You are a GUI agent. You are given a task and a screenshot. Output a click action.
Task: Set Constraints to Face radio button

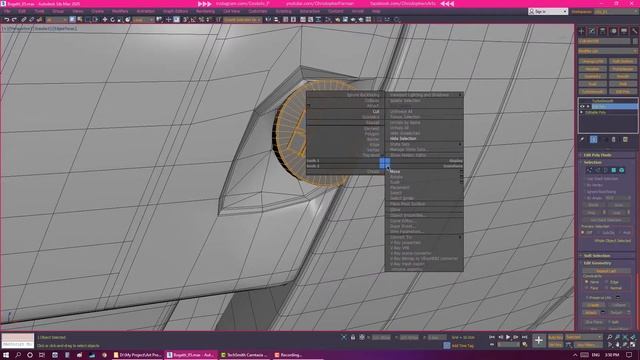[587, 288]
